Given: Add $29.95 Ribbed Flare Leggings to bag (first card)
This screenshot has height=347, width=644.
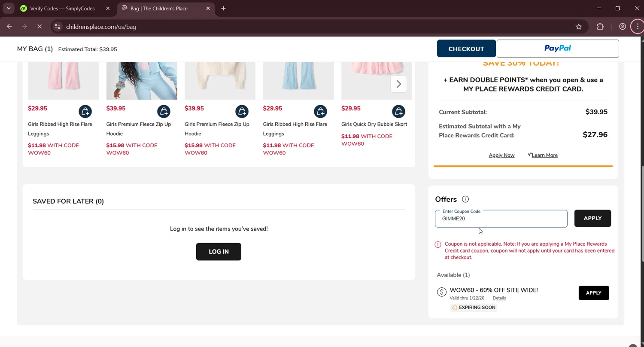Looking at the screenshot, I should 85,112.
